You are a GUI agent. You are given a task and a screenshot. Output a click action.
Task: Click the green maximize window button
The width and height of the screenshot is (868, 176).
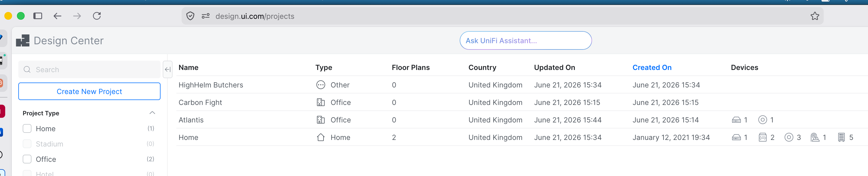21,16
